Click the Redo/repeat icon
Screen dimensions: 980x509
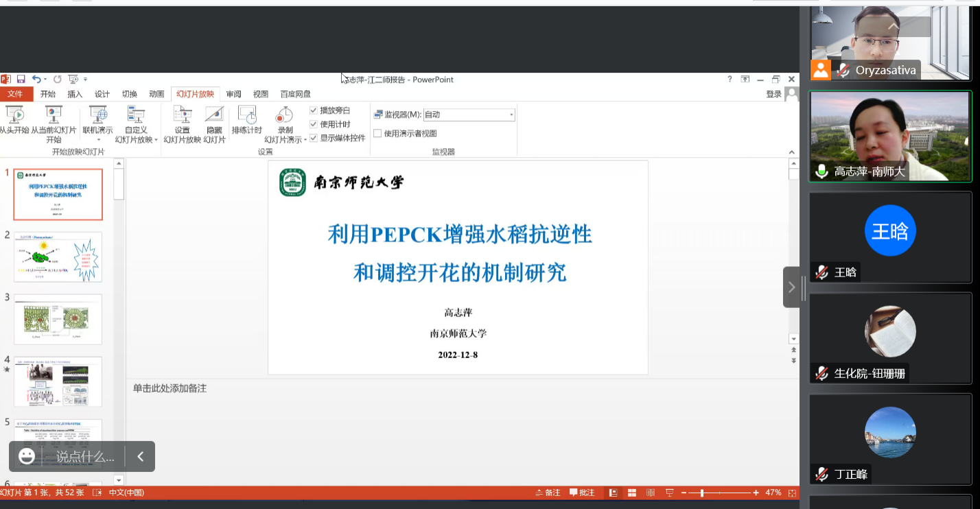pos(58,80)
